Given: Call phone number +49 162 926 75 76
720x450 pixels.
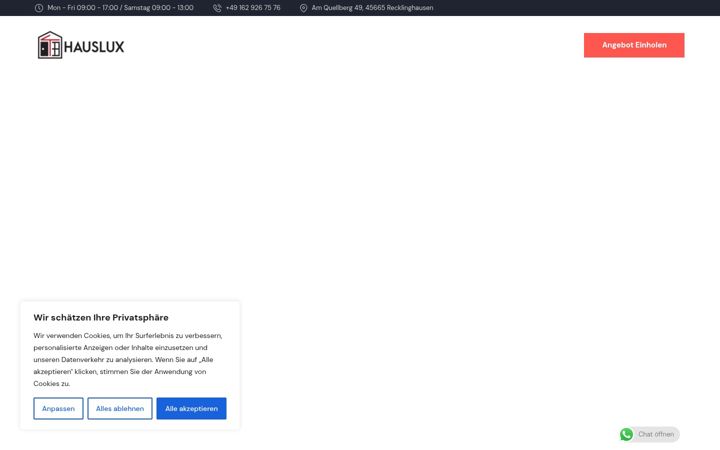Looking at the screenshot, I should pyautogui.click(x=253, y=8).
